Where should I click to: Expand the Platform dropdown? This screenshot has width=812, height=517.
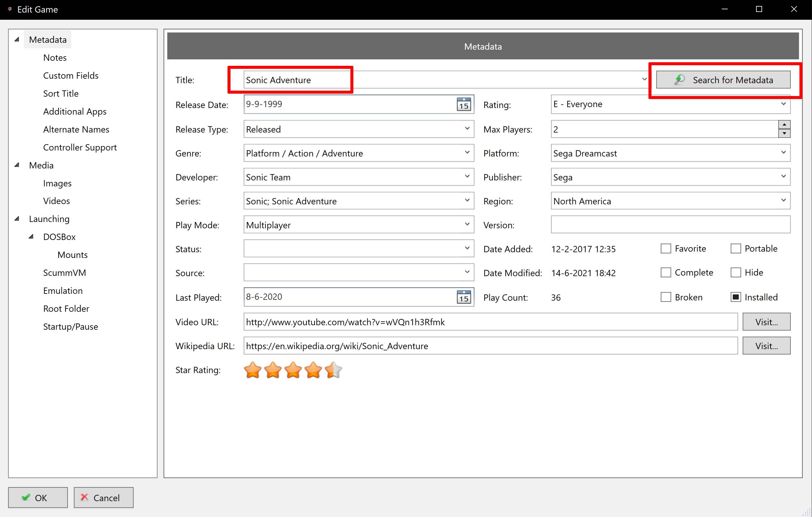(x=783, y=153)
